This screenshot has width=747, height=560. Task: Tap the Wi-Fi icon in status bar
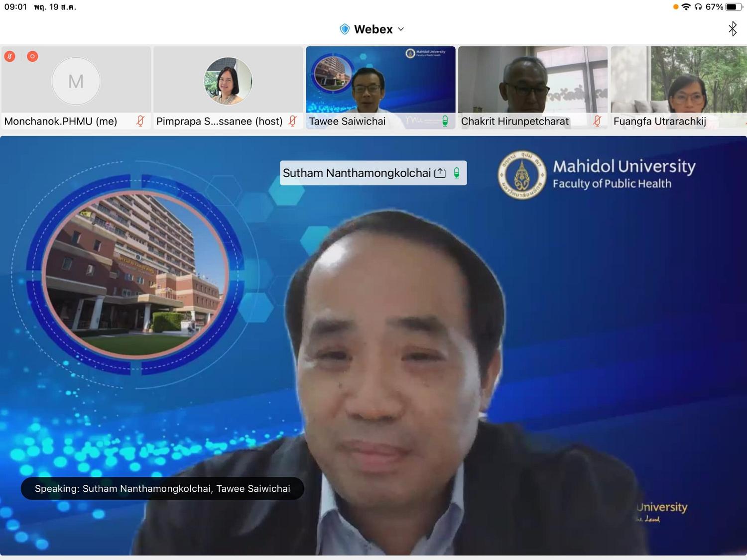click(x=686, y=7)
